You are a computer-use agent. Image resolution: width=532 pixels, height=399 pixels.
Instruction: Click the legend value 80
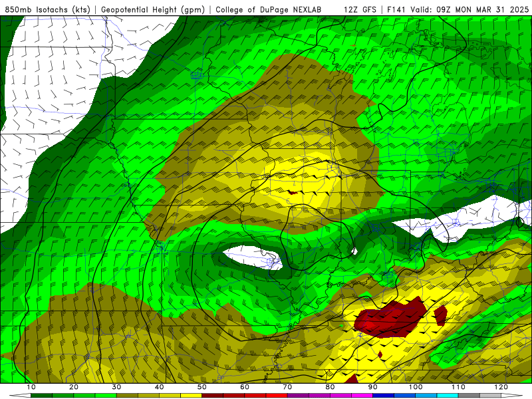330,387
